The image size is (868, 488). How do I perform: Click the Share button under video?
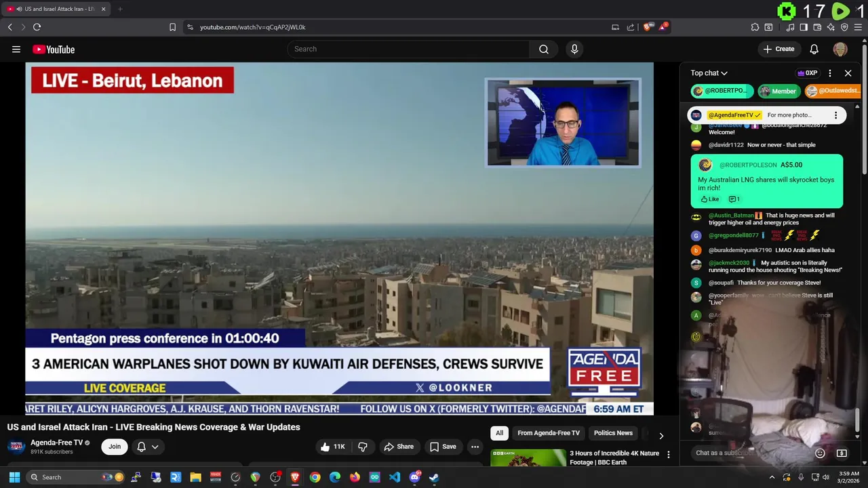click(x=399, y=447)
